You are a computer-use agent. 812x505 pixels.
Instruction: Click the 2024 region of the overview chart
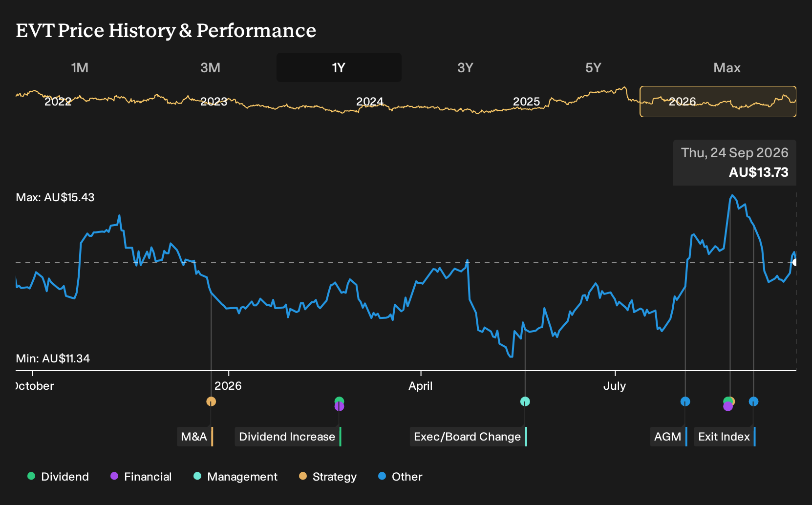[x=370, y=102]
